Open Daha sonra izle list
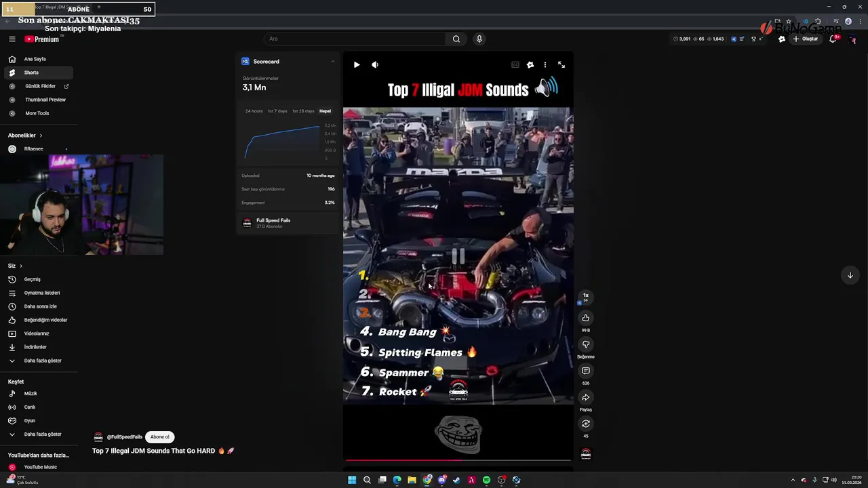Image resolution: width=868 pixels, height=488 pixels. coord(37,306)
